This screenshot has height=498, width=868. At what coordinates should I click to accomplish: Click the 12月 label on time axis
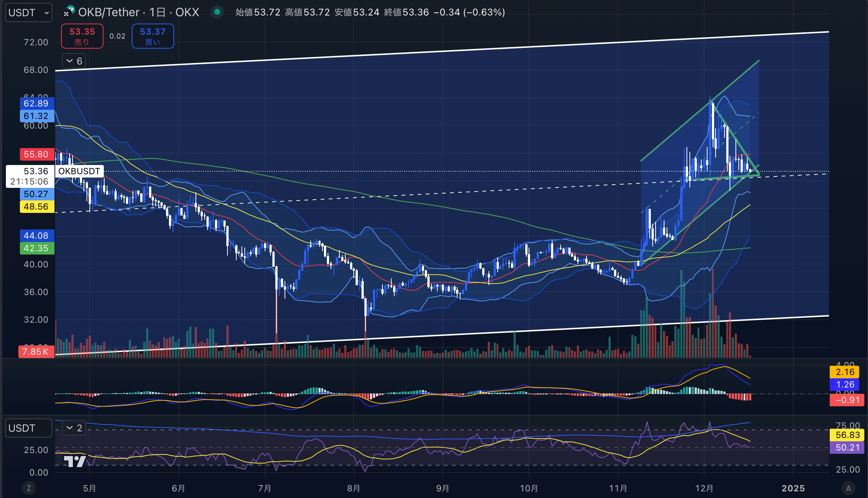point(704,488)
